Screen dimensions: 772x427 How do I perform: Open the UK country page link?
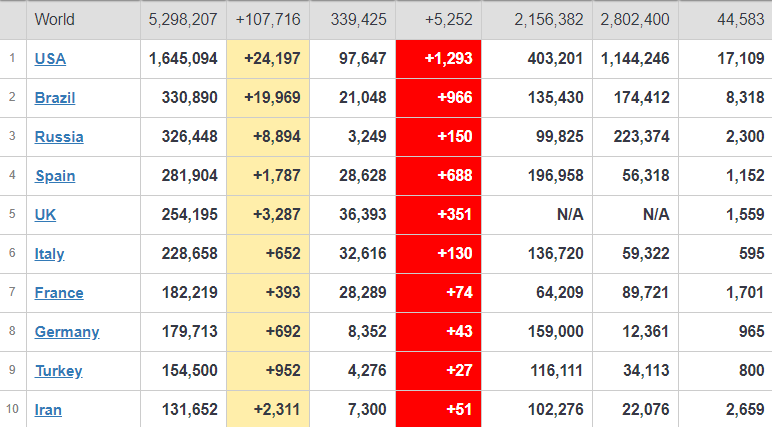pyautogui.click(x=45, y=215)
